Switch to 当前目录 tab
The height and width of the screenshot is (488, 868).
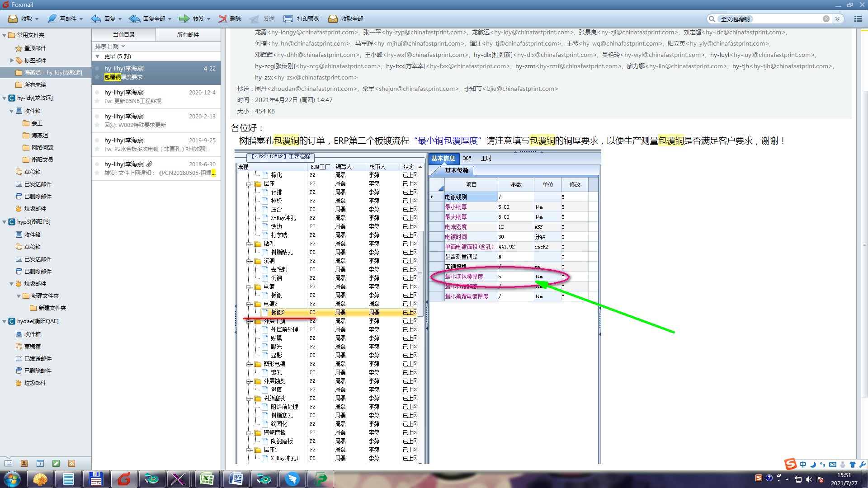(x=123, y=35)
